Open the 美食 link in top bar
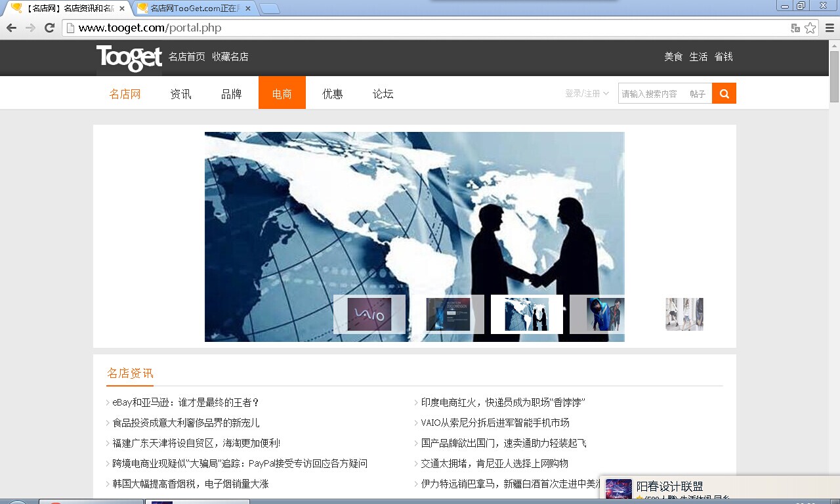 coord(673,56)
